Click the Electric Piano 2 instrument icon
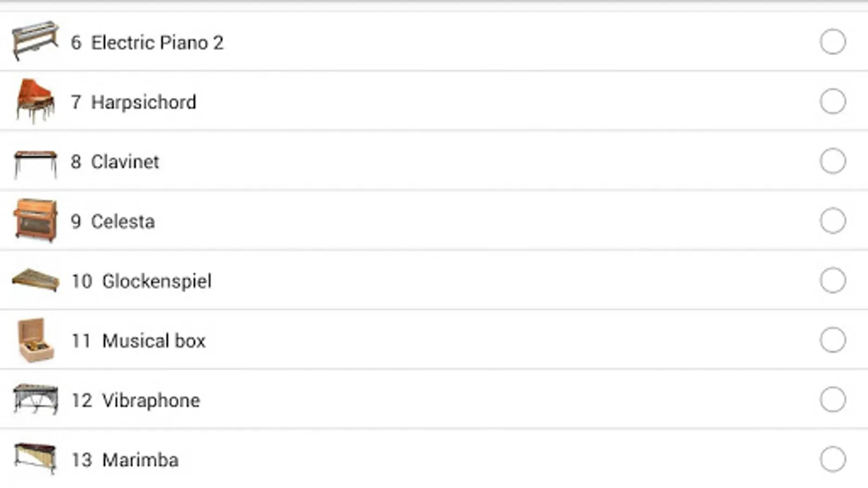 point(35,41)
